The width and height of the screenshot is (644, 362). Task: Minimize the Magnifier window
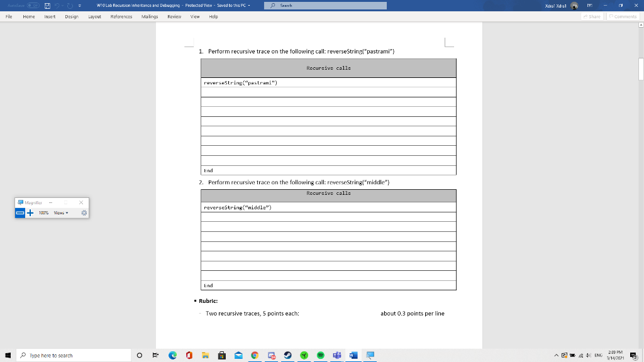pos(50,202)
